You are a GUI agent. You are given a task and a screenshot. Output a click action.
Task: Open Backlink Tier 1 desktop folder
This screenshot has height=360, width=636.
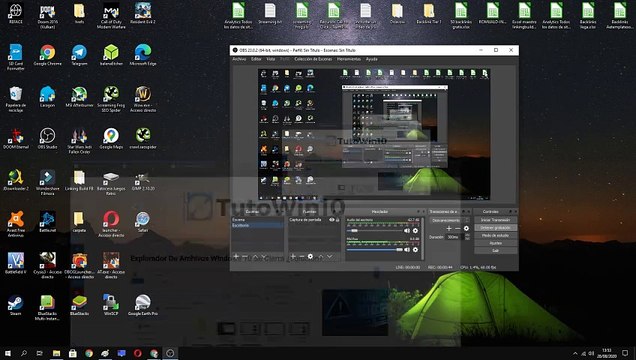429,14
